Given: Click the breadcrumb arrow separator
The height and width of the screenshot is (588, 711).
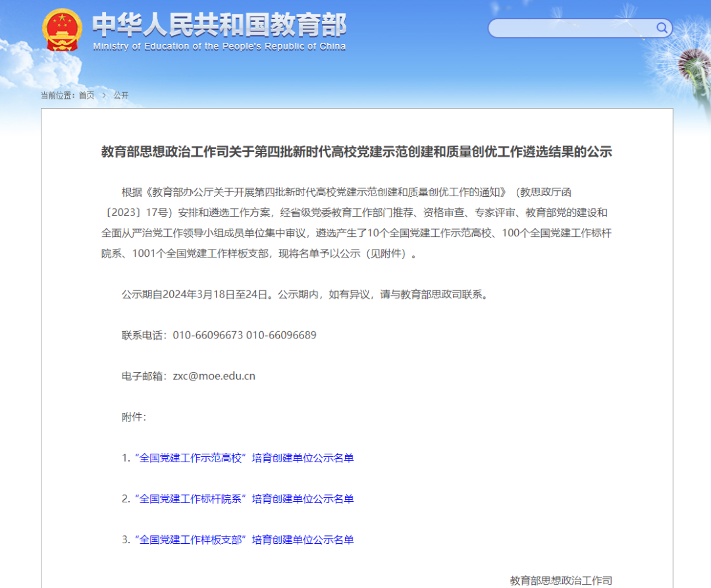Looking at the screenshot, I should [x=104, y=95].
